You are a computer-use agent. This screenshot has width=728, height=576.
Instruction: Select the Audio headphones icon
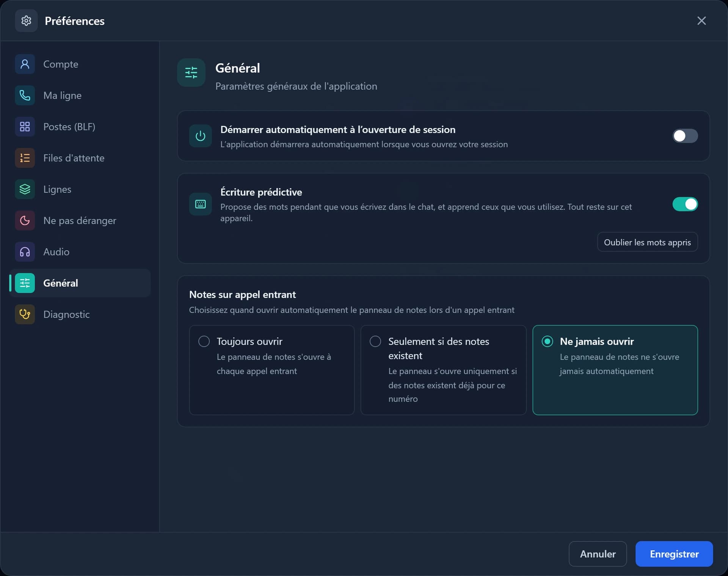pyautogui.click(x=25, y=252)
